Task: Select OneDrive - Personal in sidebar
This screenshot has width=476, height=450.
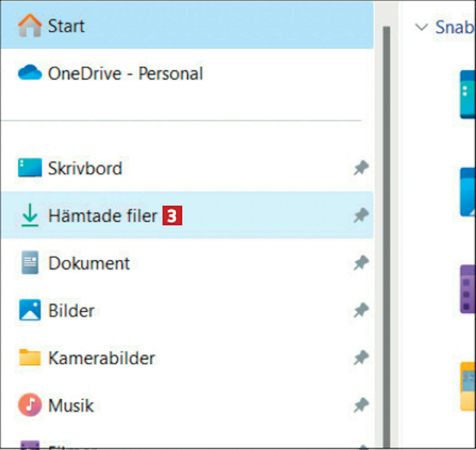Action: 125,74
